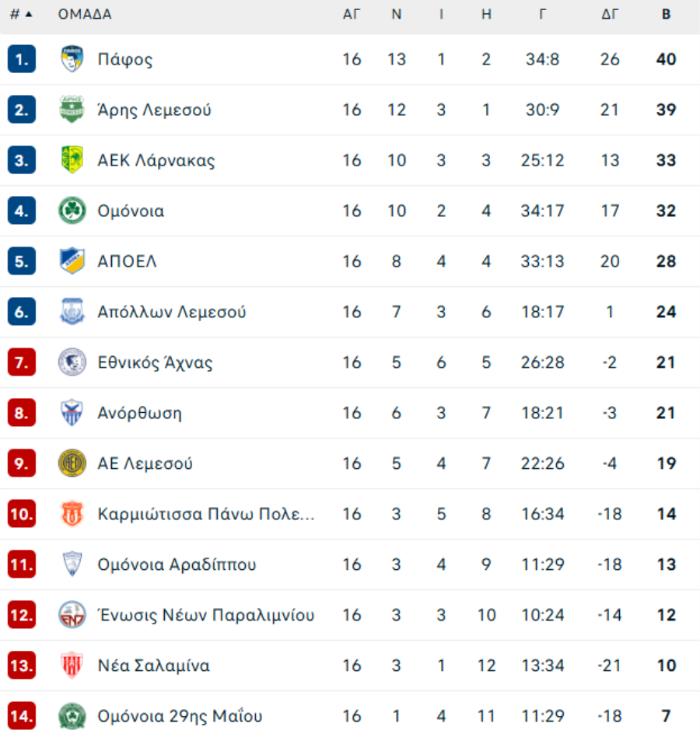Open the Ανόρθωση team page link
The height and width of the screenshot is (741, 700).
point(139,413)
